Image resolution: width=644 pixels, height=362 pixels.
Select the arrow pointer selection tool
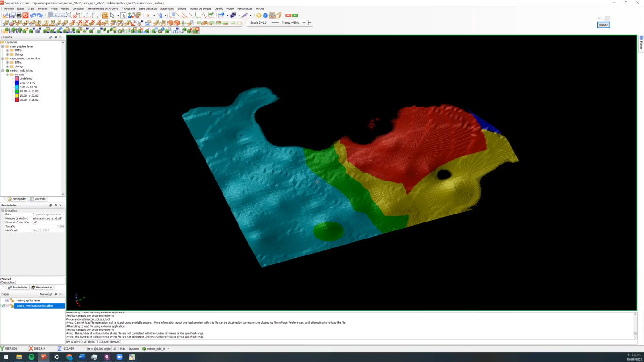[x=112, y=16]
